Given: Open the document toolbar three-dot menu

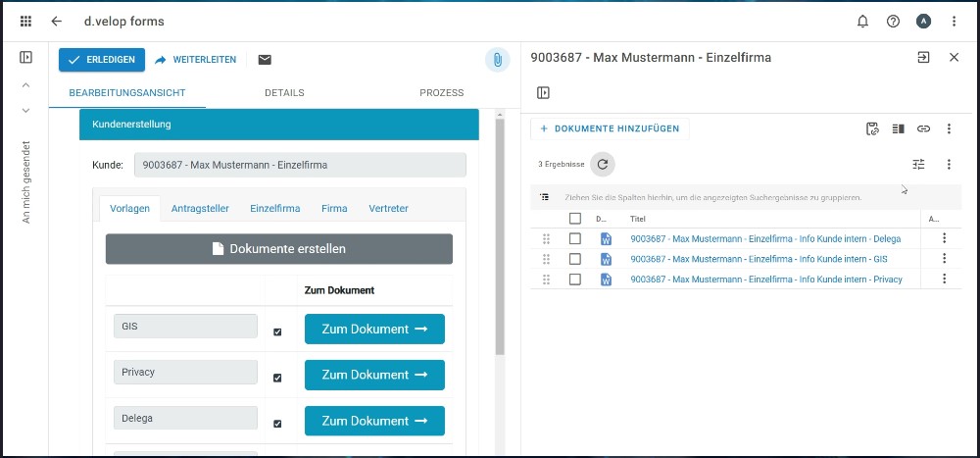Looking at the screenshot, I should pos(949,128).
